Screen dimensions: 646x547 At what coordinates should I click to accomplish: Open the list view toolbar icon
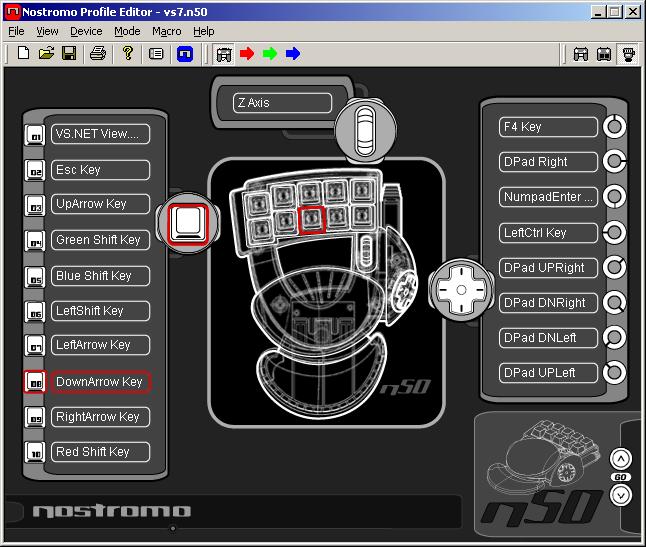(x=156, y=54)
